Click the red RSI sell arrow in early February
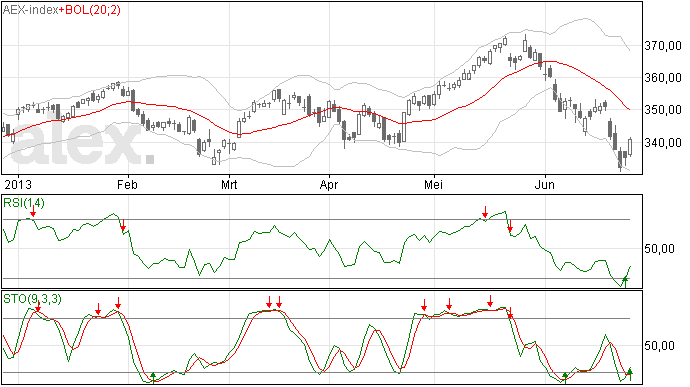This screenshot has height=387, width=690. click(x=123, y=225)
